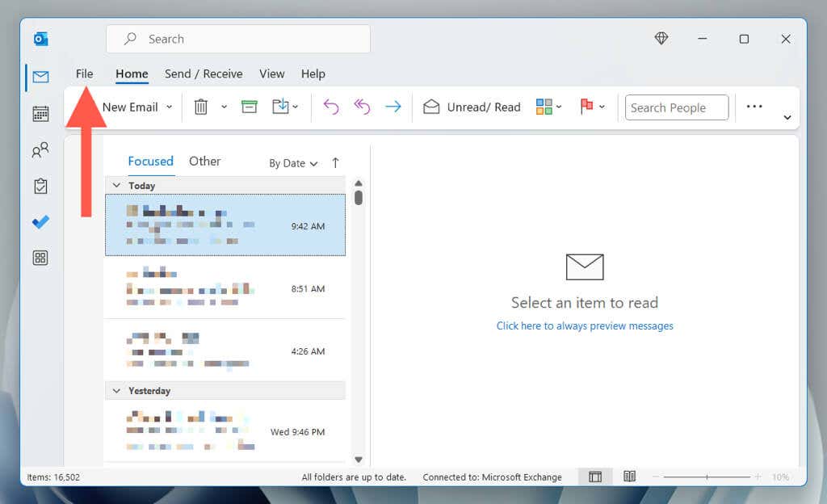Open the Send / Receive tab

(x=204, y=73)
